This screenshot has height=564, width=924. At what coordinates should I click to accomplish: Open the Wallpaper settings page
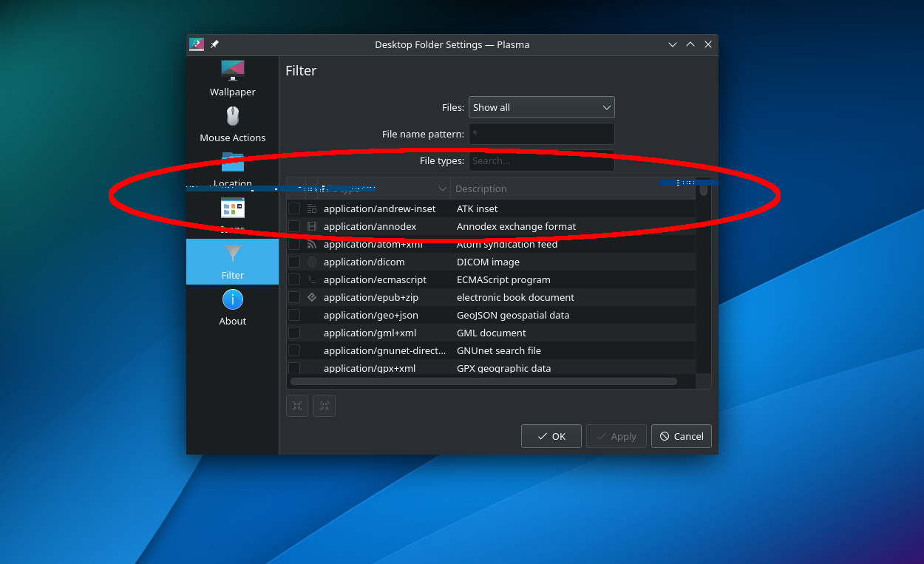[232, 78]
